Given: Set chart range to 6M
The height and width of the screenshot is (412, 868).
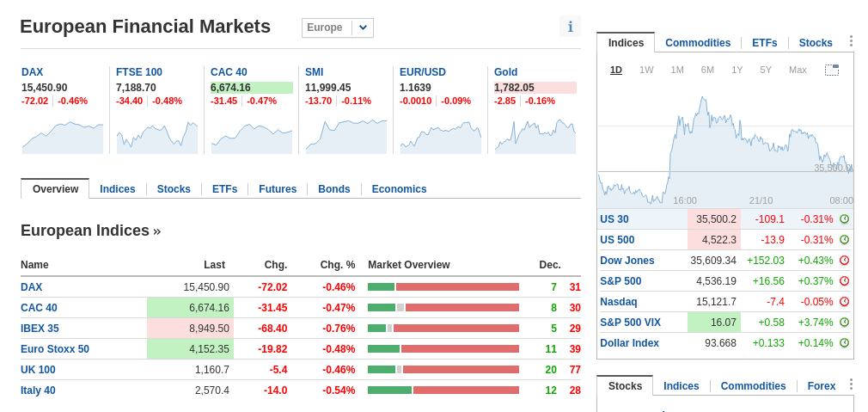Looking at the screenshot, I should [707, 70].
